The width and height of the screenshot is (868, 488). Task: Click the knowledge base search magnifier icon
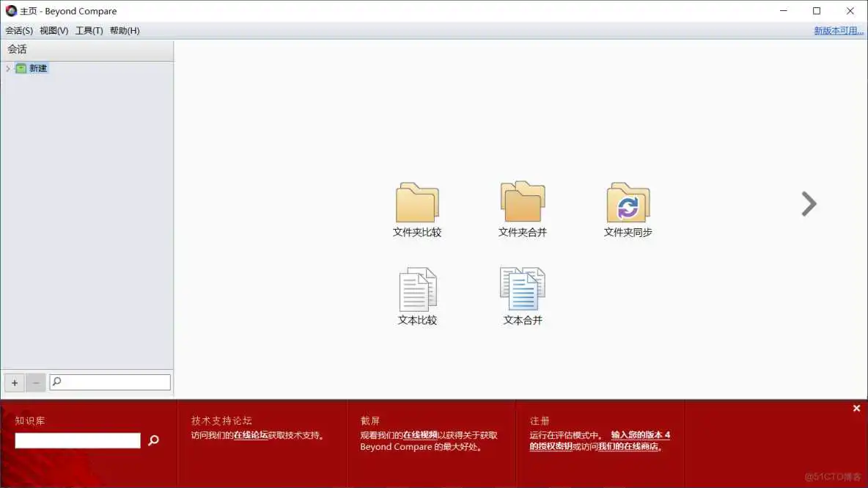(x=153, y=440)
